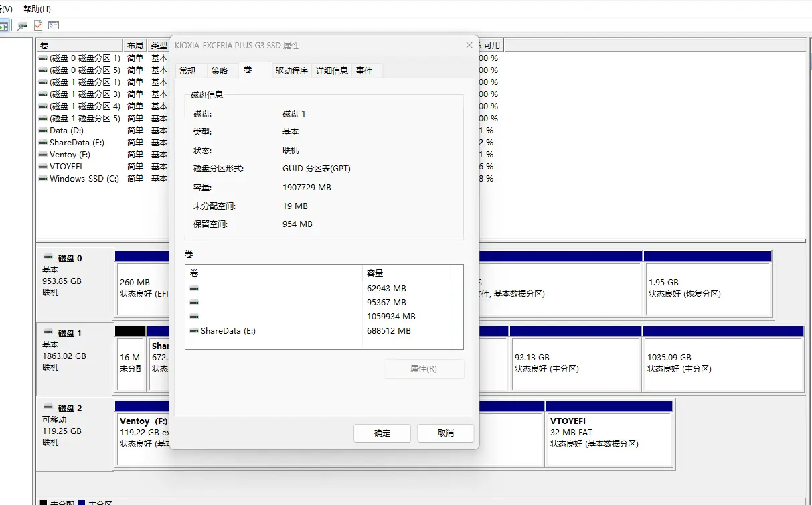The width and height of the screenshot is (812, 505).
Task: Sort by the 卷 column header in main list
Action: click(80, 45)
